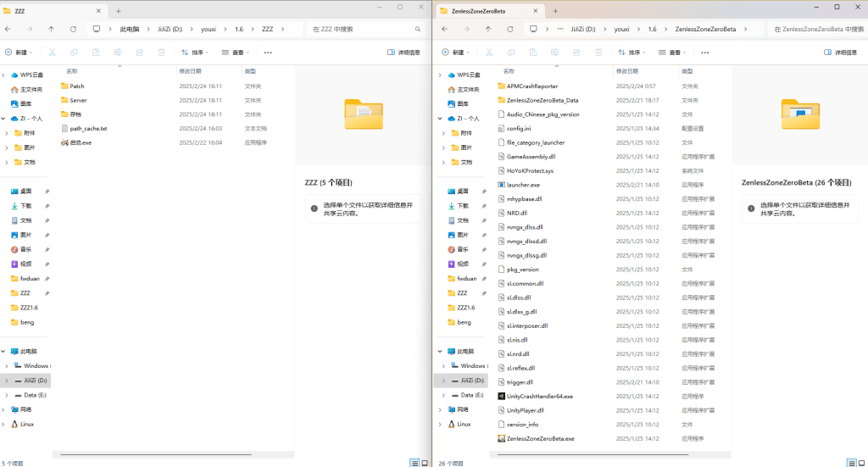Switch to large icons view in the right window status bar
This screenshot has width=868, height=467.
tap(860, 463)
